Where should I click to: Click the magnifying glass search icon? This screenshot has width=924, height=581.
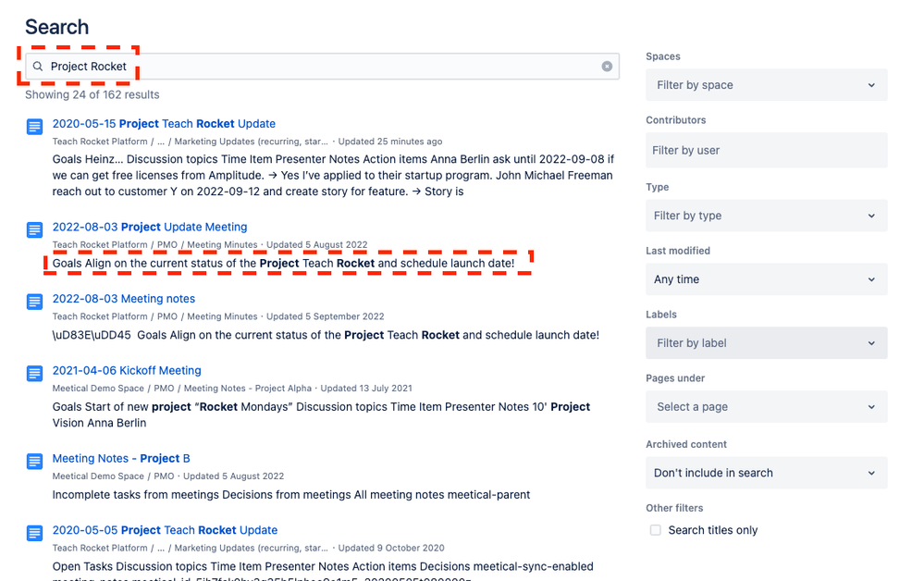(x=37, y=66)
